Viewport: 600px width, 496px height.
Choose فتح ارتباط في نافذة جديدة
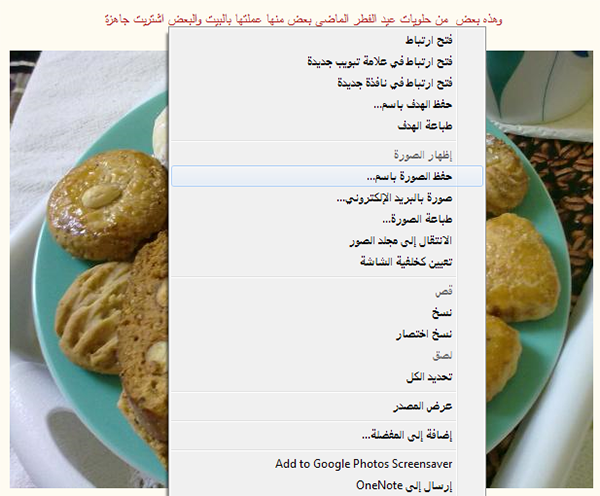tap(327, 83)
